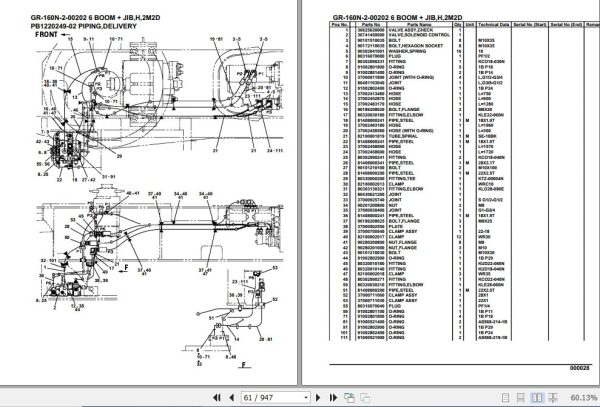
Task: Select the TUBE,SPIRAL part name
Action: pyautogui.click(x=403, y=136)
